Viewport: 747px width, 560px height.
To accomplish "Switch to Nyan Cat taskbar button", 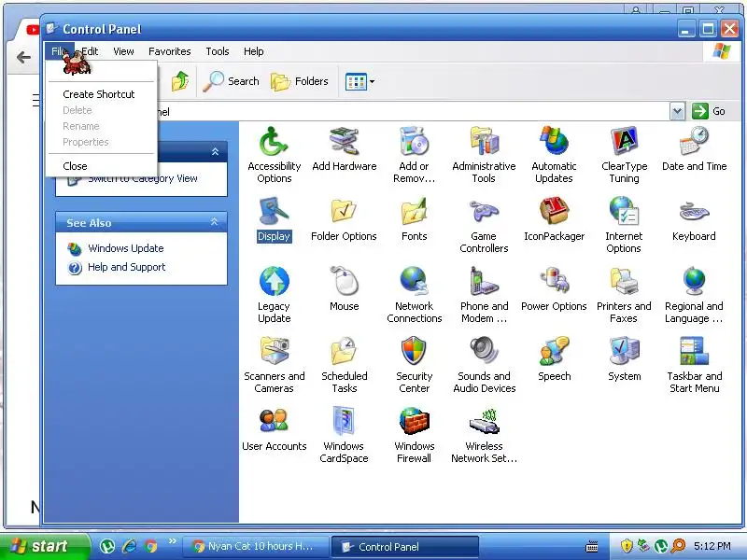I will pyautogui.click(x=256, y=546).
